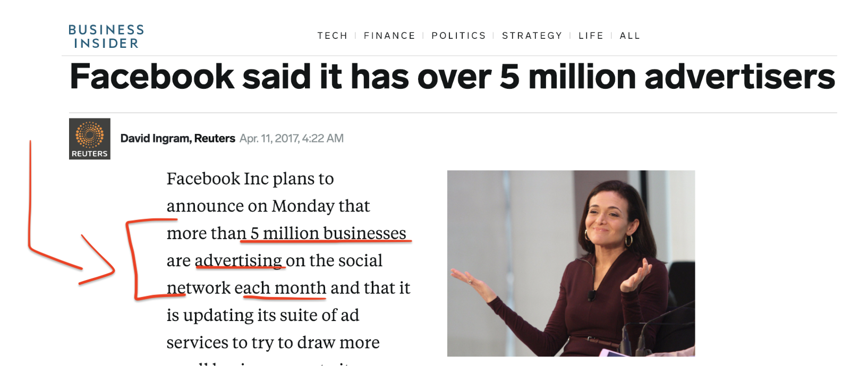Image resolution: width=868 pixels, height=388 pixels.
Task: Open the TECH section
Action: click(x=332, y=36)
